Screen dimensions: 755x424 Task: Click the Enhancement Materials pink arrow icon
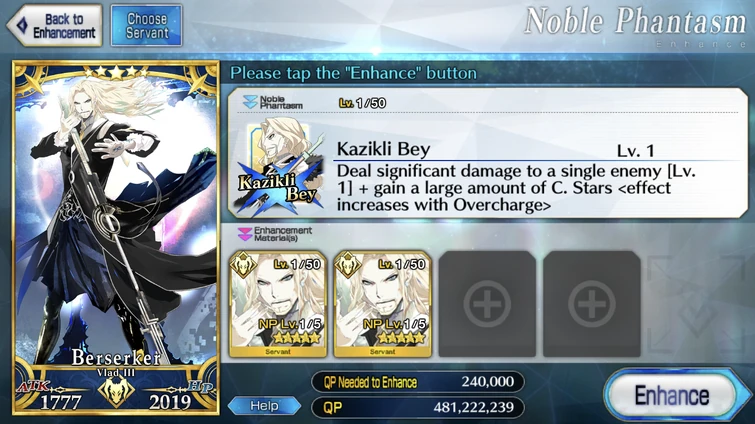coord(245,234)
